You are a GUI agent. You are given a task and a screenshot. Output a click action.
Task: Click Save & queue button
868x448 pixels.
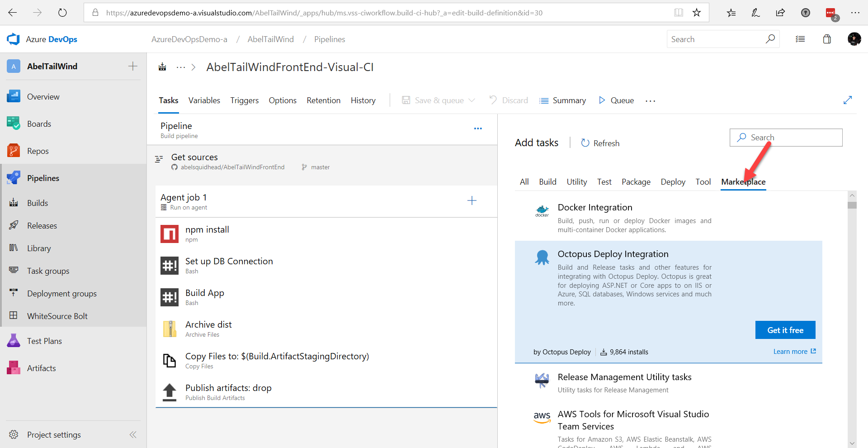pos(433,100)
